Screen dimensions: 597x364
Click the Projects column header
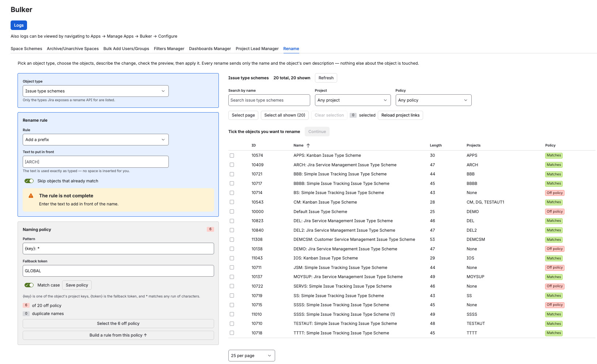[474, 145]
